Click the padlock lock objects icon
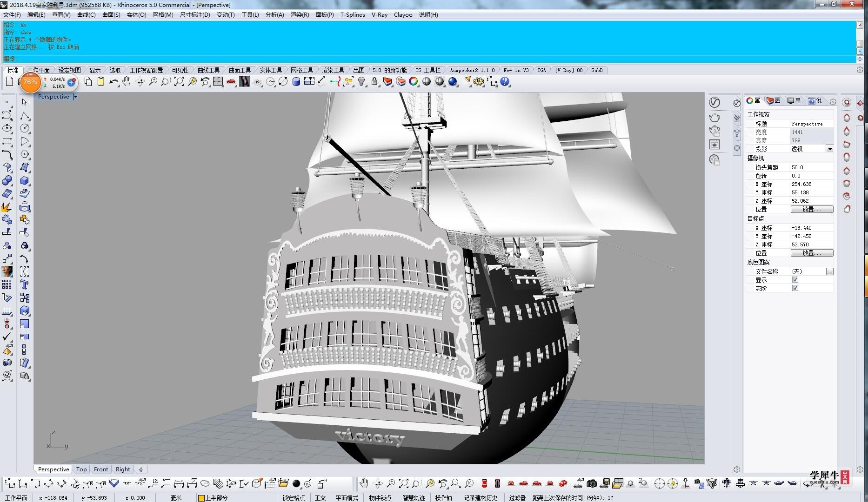 point(374,82)
